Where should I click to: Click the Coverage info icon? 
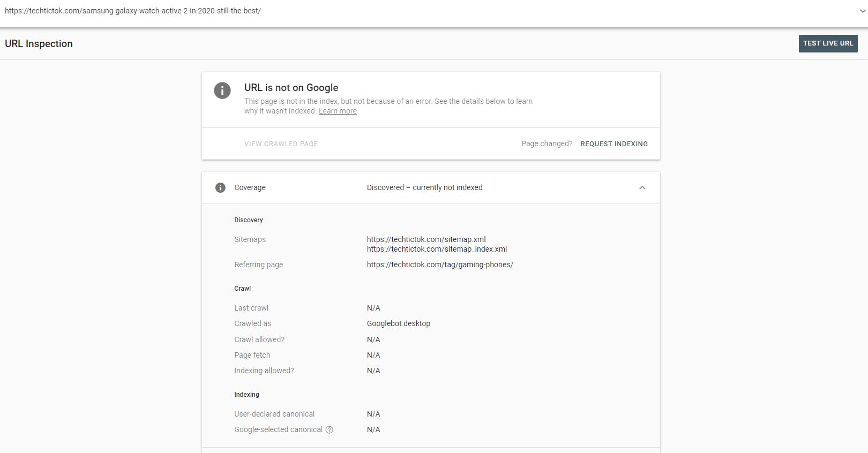point(220,187)
